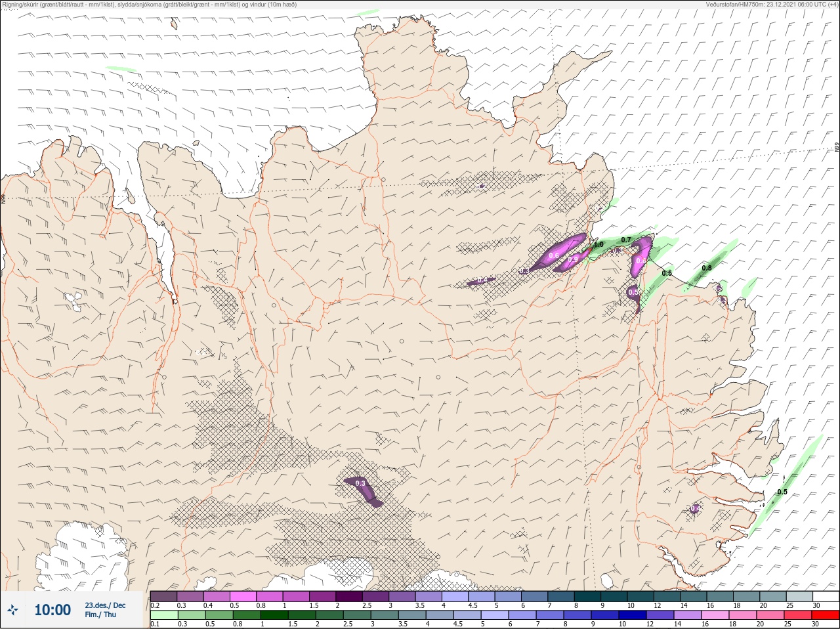Click the Rigning/skúrir map title text
Image resolution: width=840 pixels, height=629 pixels.
150,4
